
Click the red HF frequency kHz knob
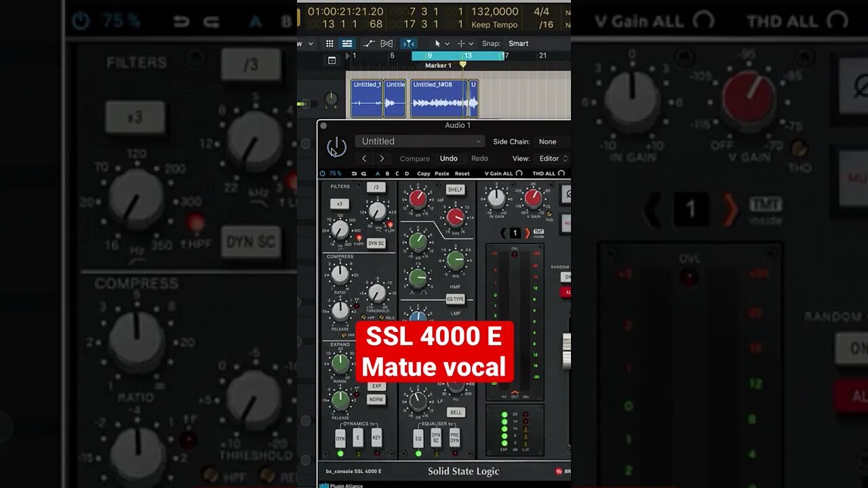[456, 218]
